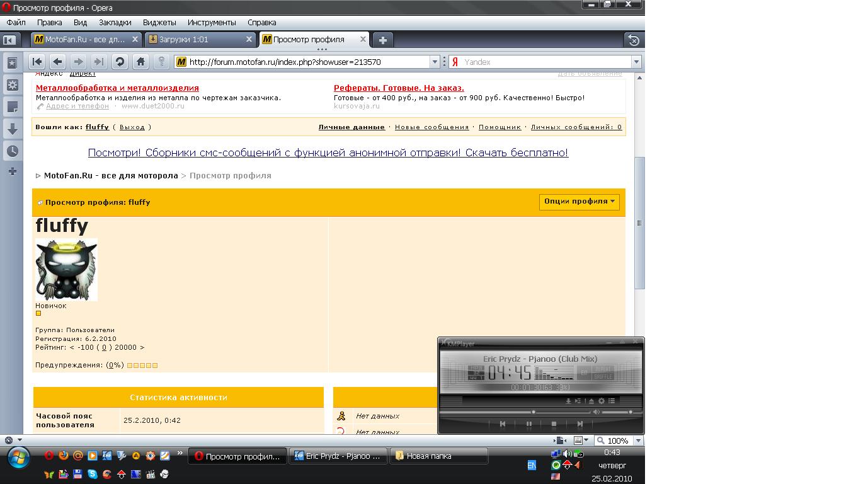Open the Bookmarks star panel in the sidebar
The width and height of the screenshot is (868, 484).
point(12,63)
